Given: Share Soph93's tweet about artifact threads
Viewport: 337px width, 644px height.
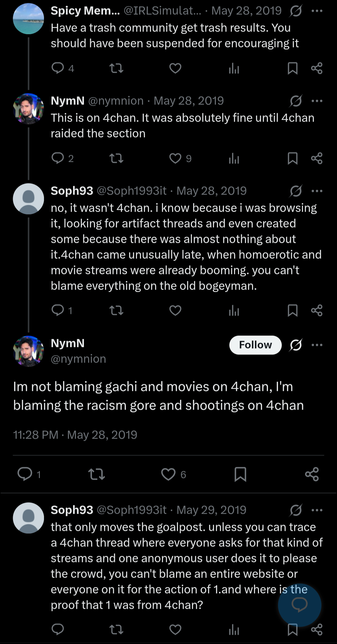Looking at the screenshot, I should click(317, 310).
